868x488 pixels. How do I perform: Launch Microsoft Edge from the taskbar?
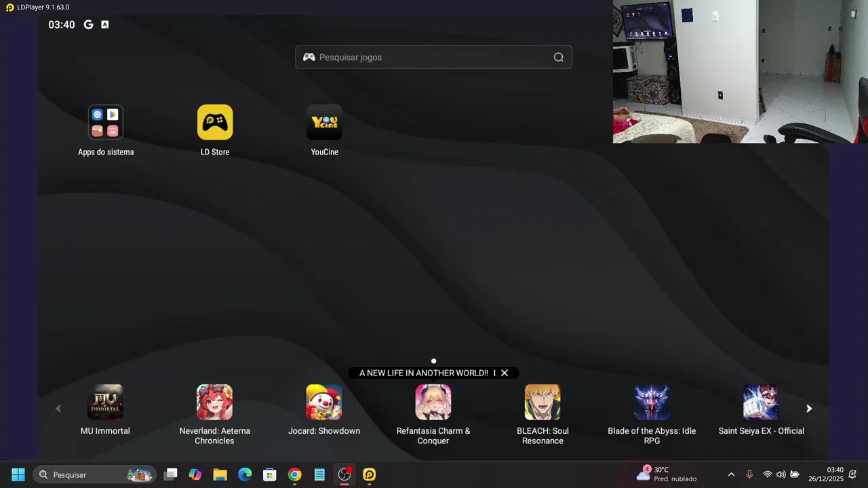click(245, 474)
